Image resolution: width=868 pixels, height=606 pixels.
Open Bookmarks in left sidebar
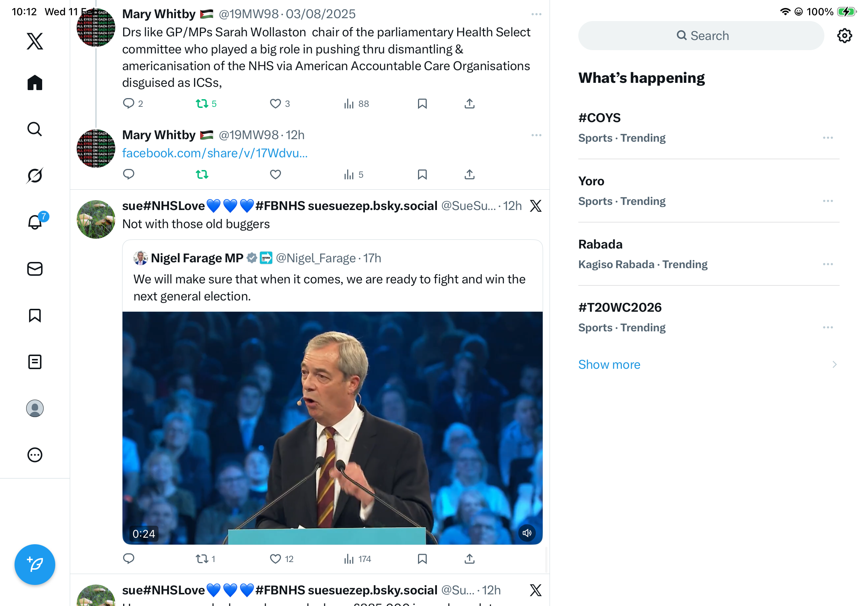(x=35, y=315)
